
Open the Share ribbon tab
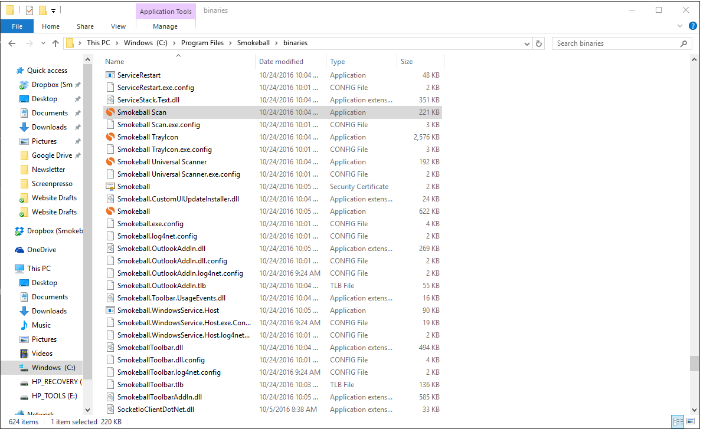click(85, 27)
